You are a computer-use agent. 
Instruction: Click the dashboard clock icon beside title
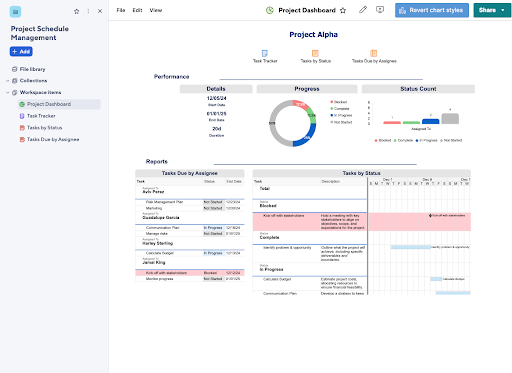(270, 10)
